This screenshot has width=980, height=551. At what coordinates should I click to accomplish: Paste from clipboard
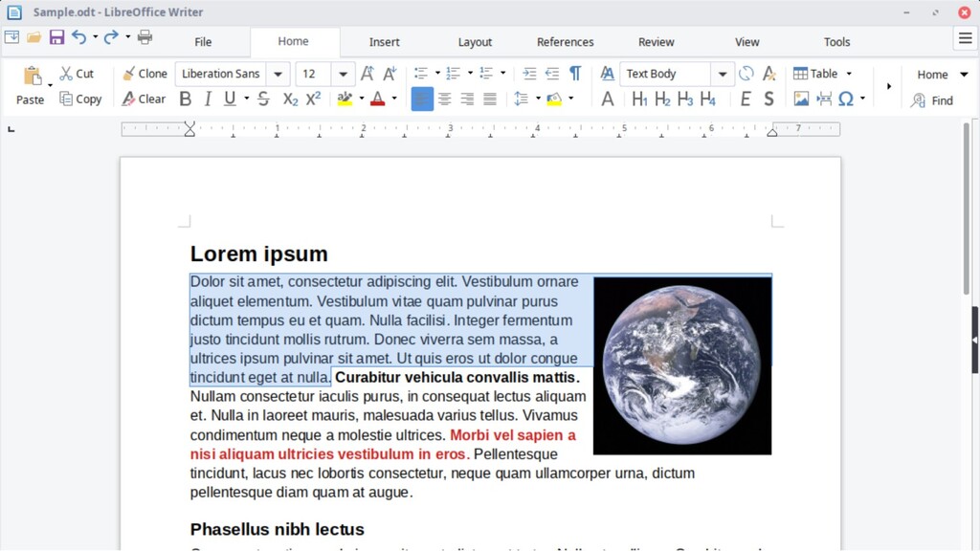[x=30, y=86]
